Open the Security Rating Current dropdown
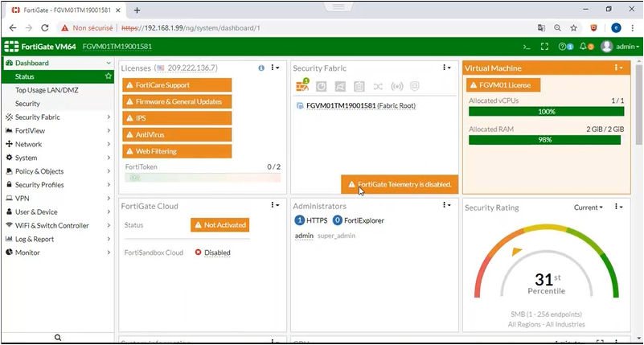The image size is (644, 345). click(588, 207)
